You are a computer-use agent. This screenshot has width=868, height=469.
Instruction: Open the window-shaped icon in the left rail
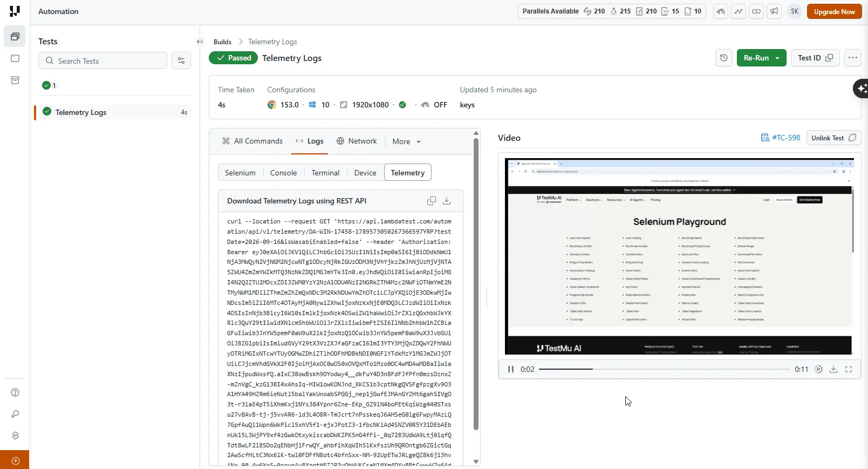point(15,58)
